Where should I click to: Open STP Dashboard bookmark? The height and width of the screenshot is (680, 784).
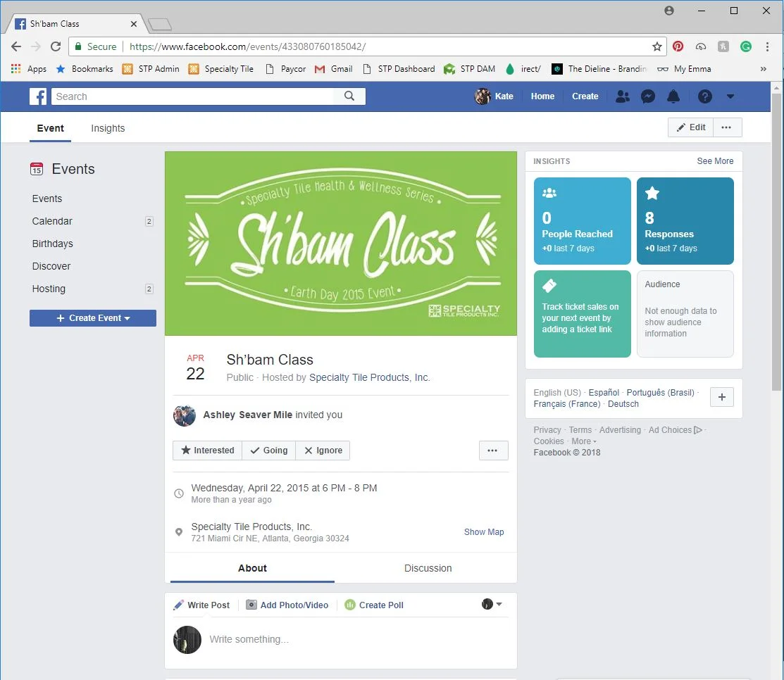pos(399,69)
